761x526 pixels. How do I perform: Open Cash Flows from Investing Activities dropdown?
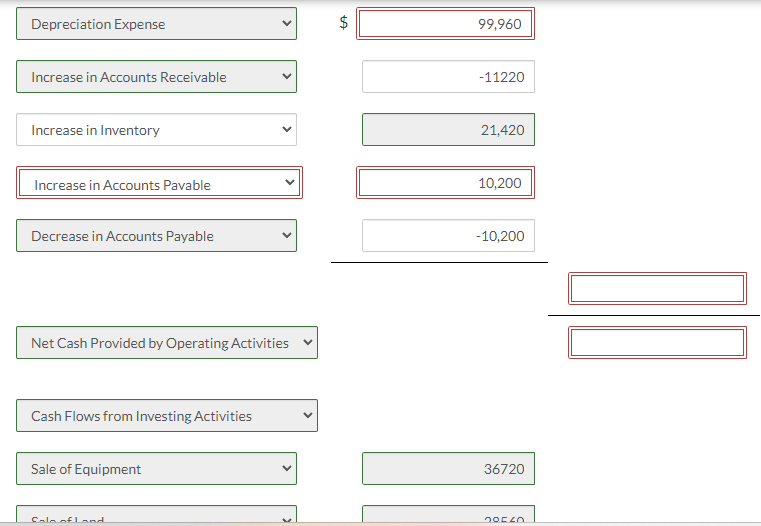click(x=167, y=415)
